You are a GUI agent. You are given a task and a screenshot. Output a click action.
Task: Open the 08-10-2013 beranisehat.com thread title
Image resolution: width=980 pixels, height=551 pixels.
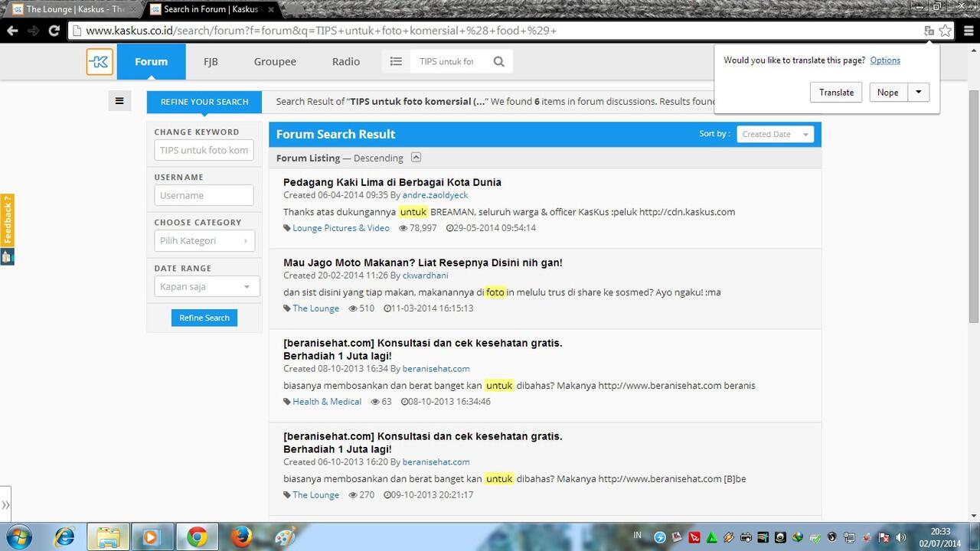(423, 349)
